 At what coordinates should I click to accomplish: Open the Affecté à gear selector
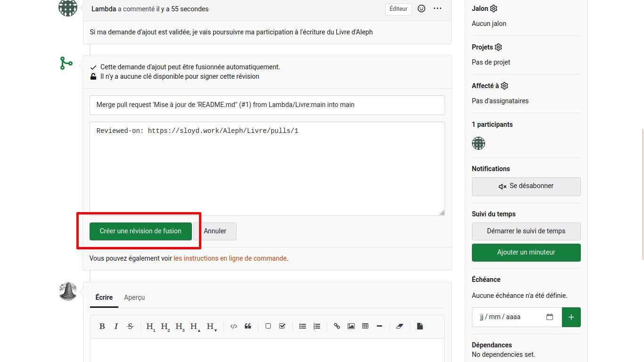(504, 86)
